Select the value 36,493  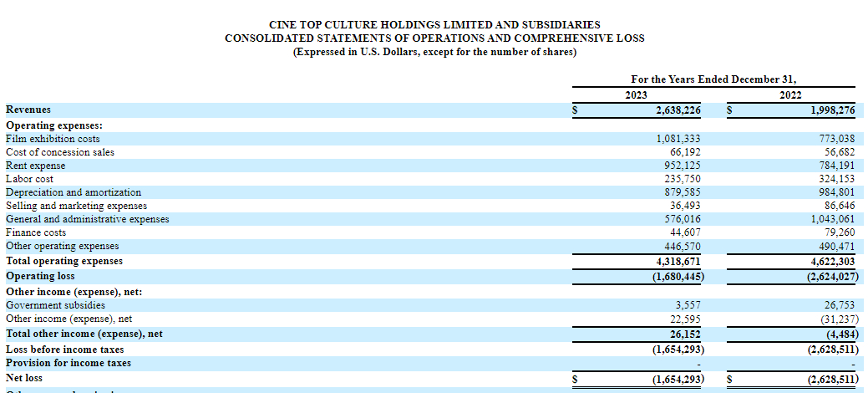(x=685, y=206)
